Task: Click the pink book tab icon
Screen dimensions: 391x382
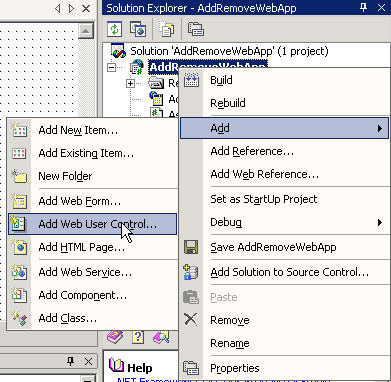Action: pyautogui.click(x=115, y=337)
